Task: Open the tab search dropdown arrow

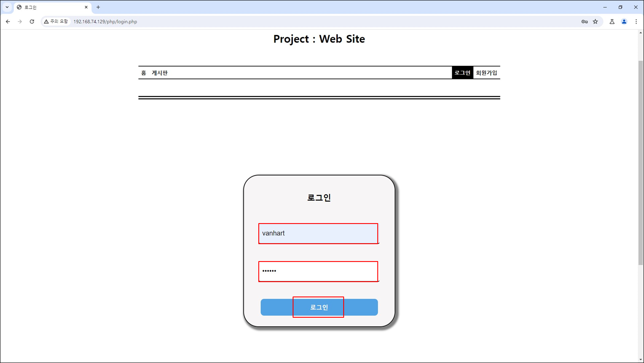Action: [7, 7]
